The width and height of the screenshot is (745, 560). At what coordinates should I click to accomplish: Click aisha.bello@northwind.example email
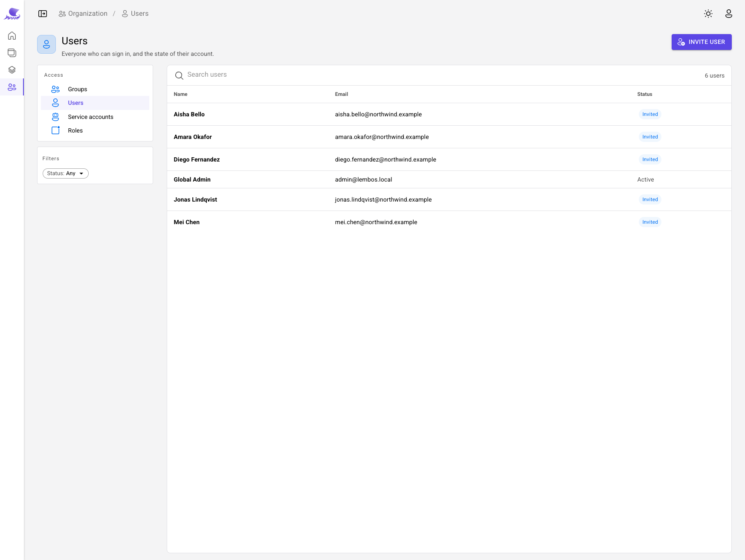378,114
